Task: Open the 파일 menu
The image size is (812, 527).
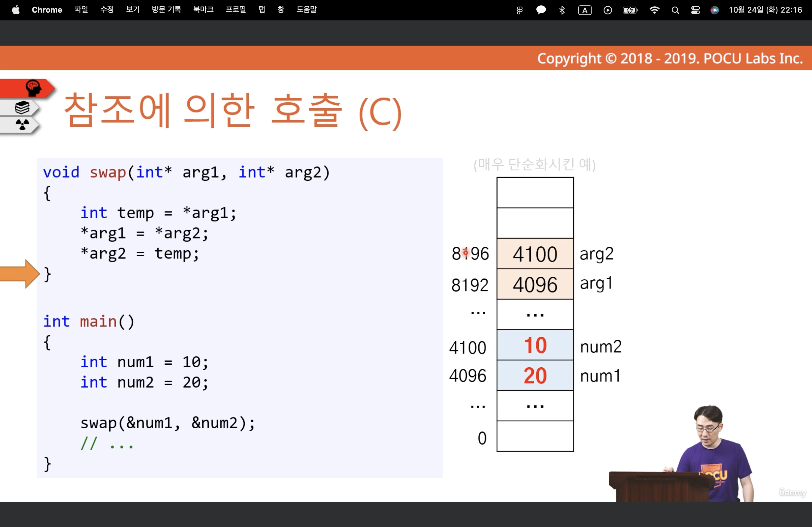Action: (x=81, y=10)
